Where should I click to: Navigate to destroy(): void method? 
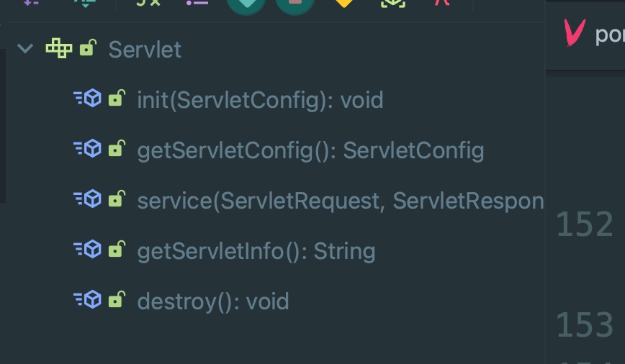[x=212, y=301]
